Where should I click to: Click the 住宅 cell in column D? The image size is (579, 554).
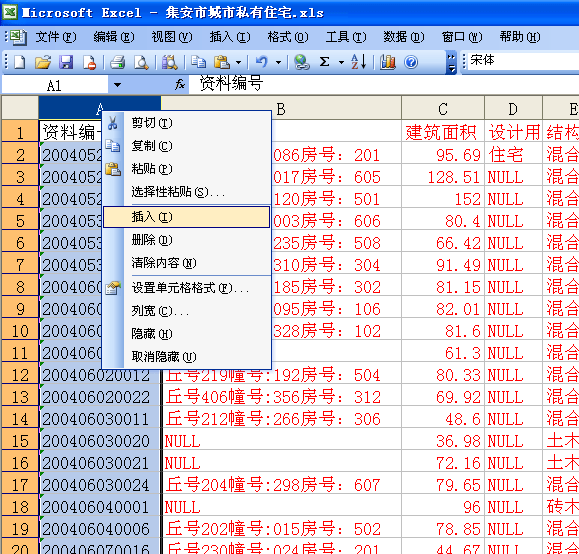click(513, 154)
